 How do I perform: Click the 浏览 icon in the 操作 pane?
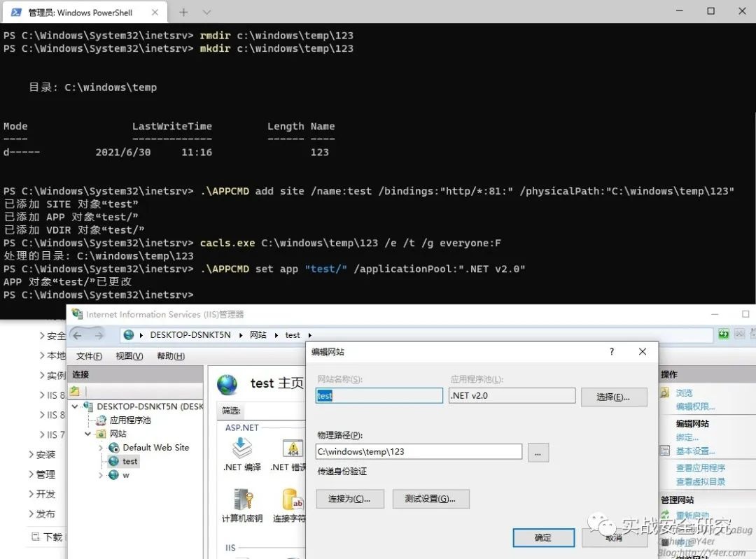tap(665, 392)
